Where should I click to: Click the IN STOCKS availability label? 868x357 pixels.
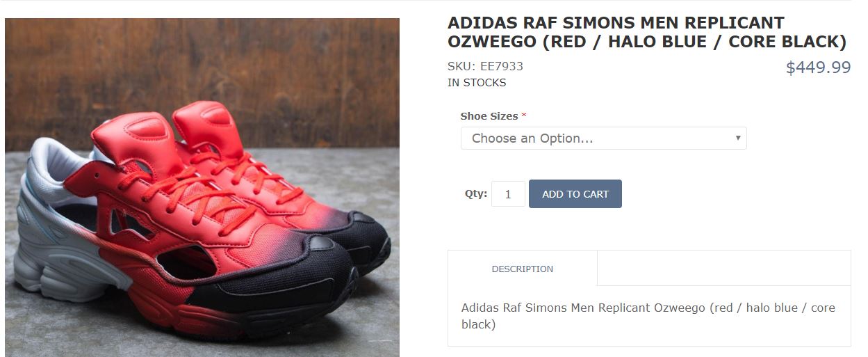tap(477, 83)
